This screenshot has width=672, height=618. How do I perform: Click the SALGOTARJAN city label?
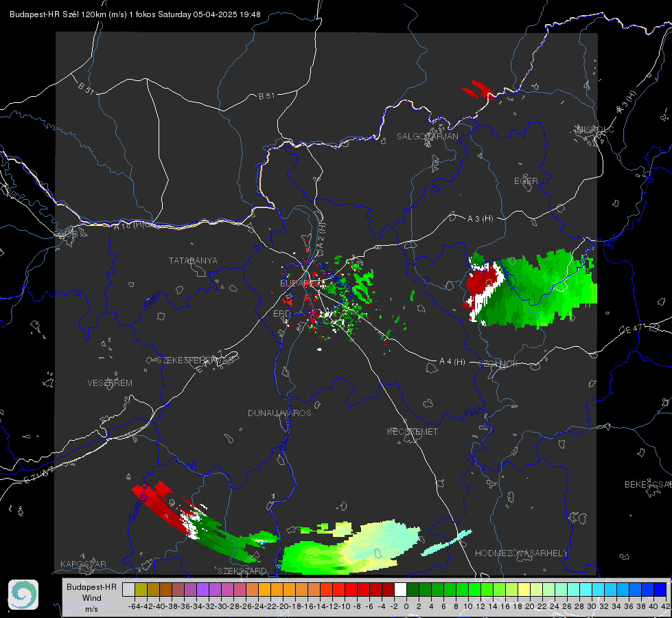coord(427,137)
